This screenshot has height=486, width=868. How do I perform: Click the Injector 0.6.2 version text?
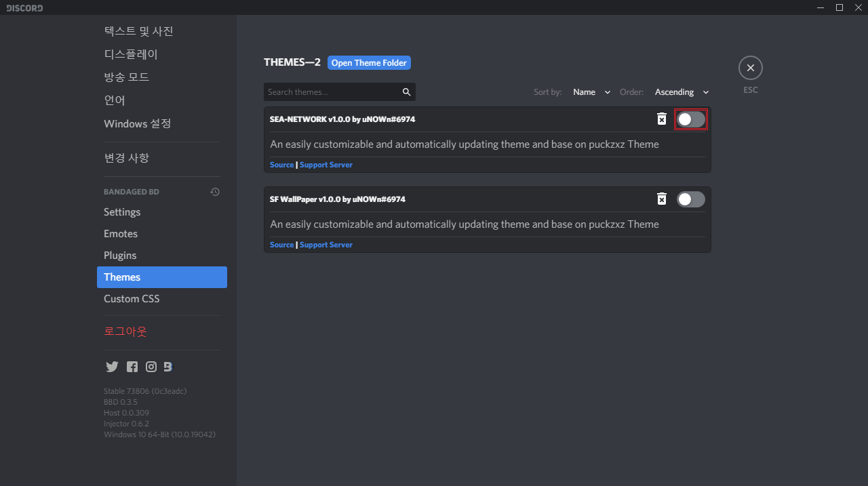click(x=126, y=424)
